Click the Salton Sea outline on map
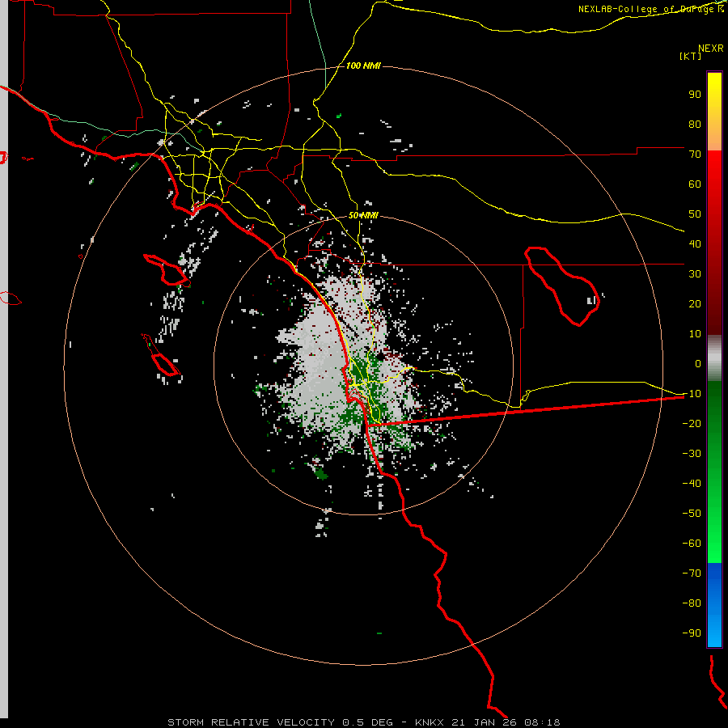 562,286
